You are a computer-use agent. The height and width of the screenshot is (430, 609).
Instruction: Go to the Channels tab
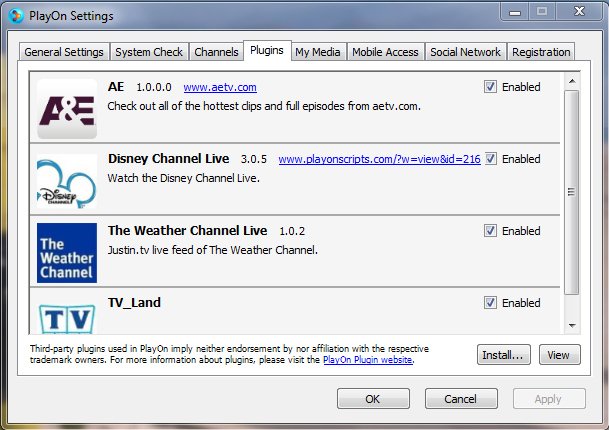click(x=216, y=52)
